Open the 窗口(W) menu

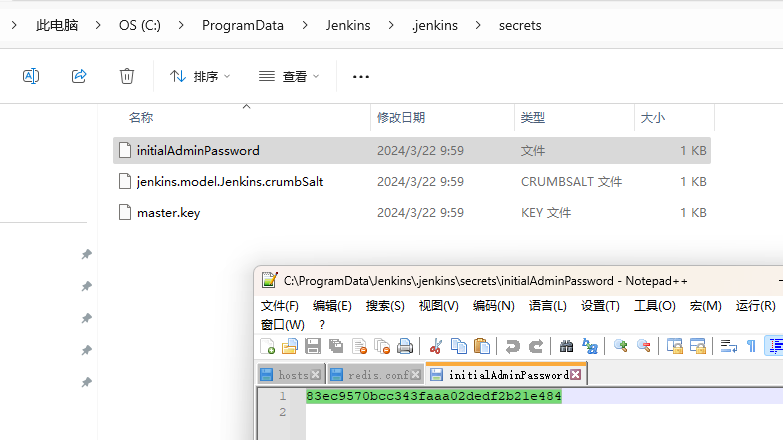coord(283,325)
